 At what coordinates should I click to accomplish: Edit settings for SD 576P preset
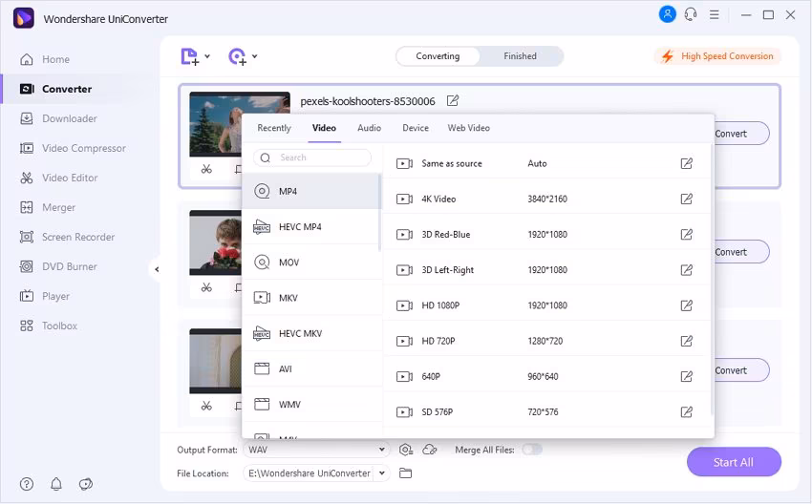click(686, 412)
